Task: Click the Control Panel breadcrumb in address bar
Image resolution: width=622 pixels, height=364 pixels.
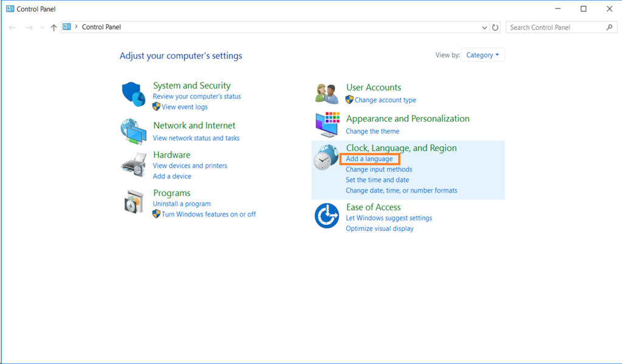Action: point(101,27)
